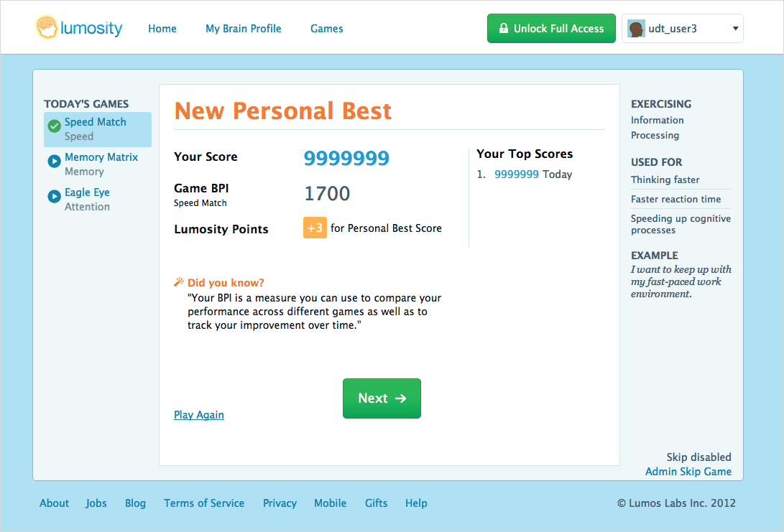Click the EXERCISING heading
This screenshot has width=784, height=532.
click(661, 104)
